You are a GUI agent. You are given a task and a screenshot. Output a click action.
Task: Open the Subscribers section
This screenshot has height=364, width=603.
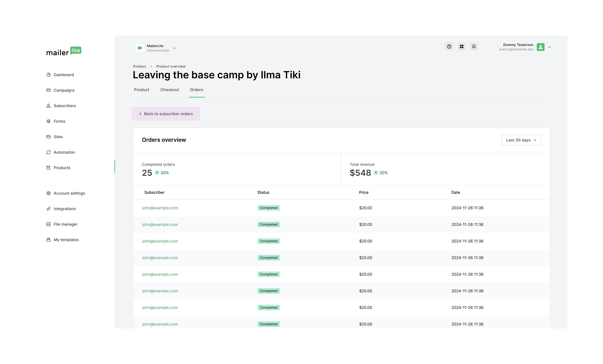click(65, 106)
